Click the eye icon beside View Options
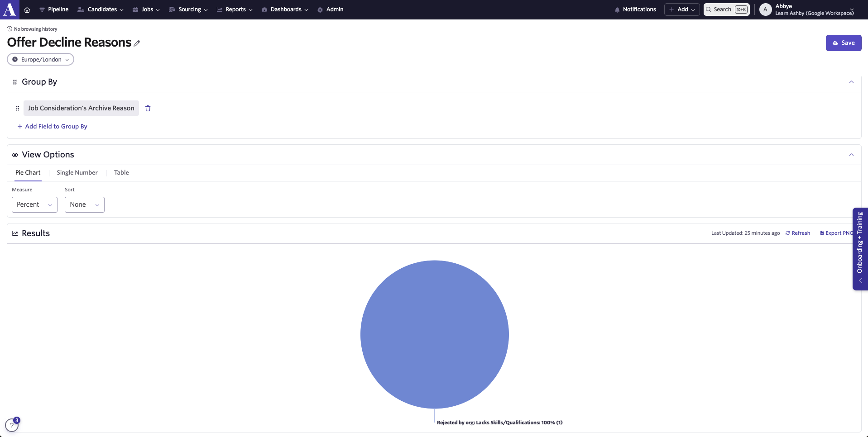Screen dimensions: 868x437 click(x=15, y=155)
